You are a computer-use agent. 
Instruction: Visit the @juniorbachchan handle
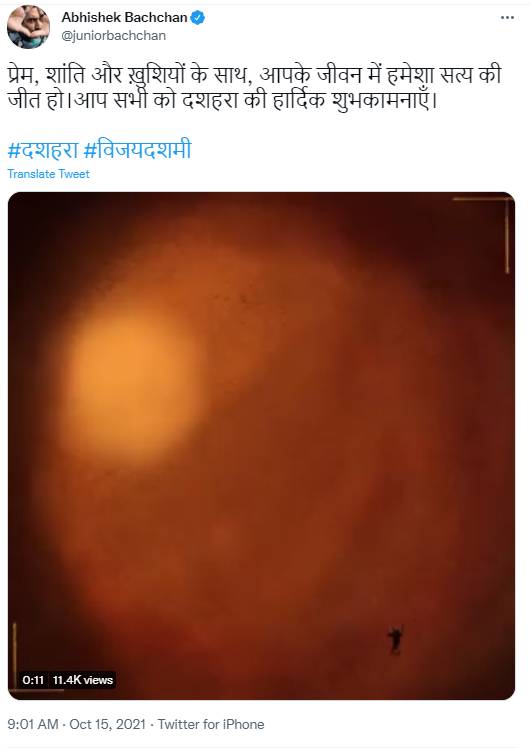click(113, 36)
